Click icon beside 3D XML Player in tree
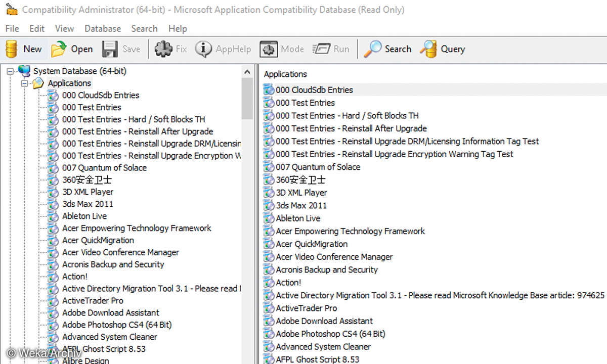607x364 pixels. coord(53,192)
